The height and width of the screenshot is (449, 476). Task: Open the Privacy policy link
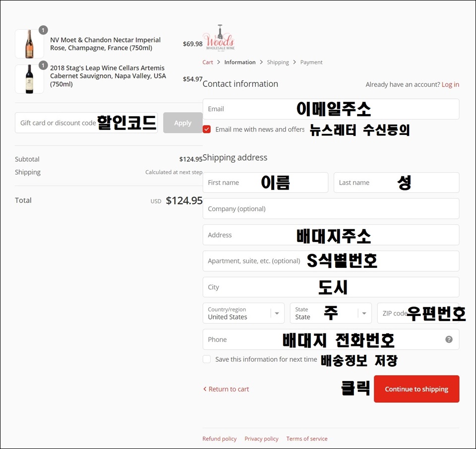tap(261, 439)
